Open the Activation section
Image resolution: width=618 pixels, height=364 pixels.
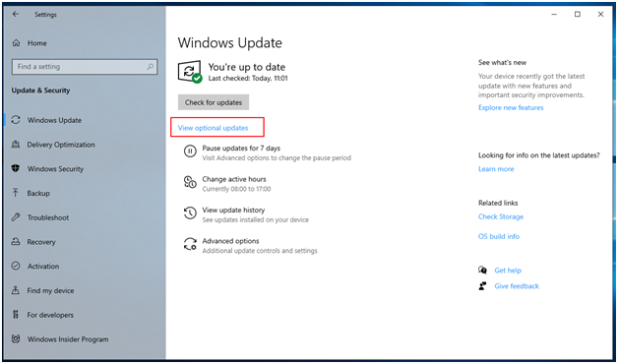pos(43,267)
